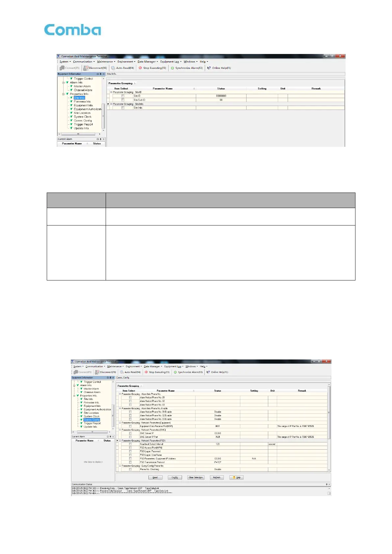Tick Heartbeat Detect Interval checkbox
392x554 pixels.
130,444
